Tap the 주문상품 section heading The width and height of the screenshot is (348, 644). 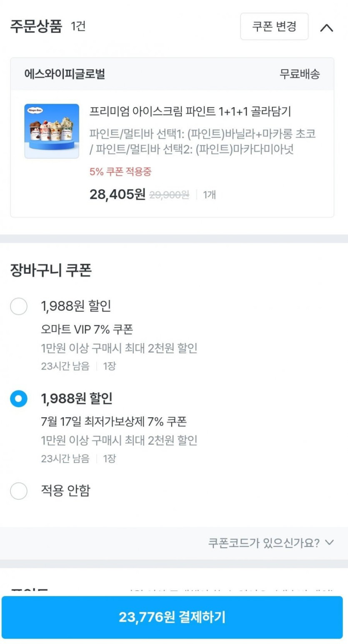pos(36,26)
